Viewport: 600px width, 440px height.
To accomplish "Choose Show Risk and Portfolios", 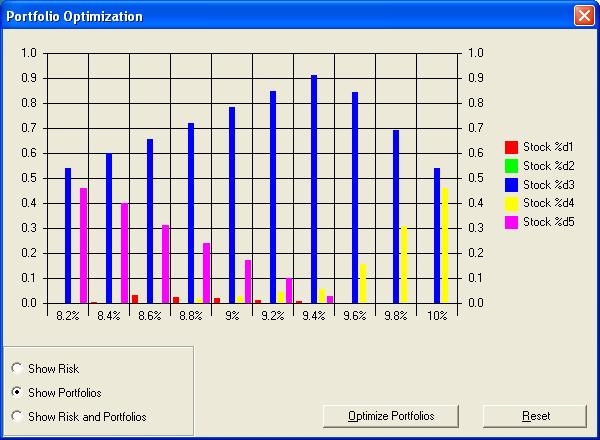I will (16, 416).
